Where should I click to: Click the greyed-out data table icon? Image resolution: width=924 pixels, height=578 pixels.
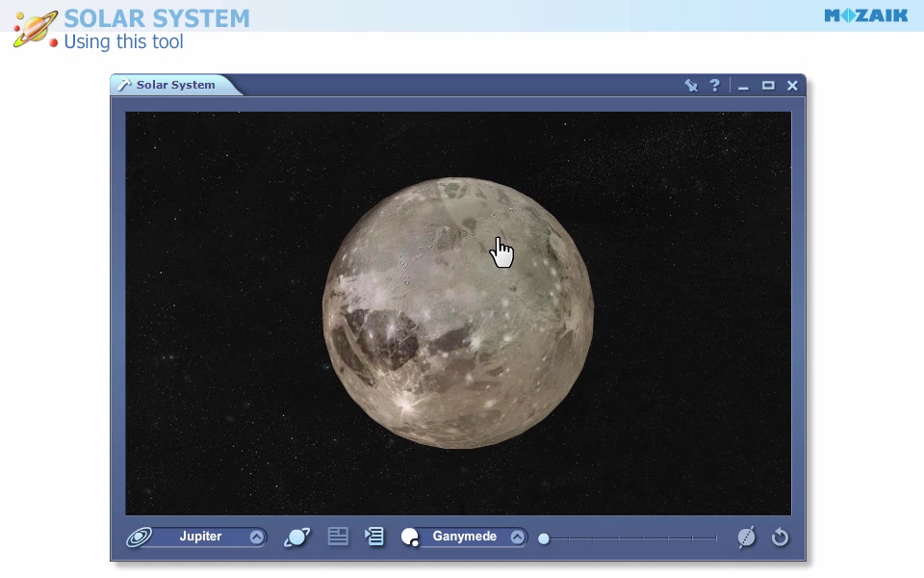338,537
